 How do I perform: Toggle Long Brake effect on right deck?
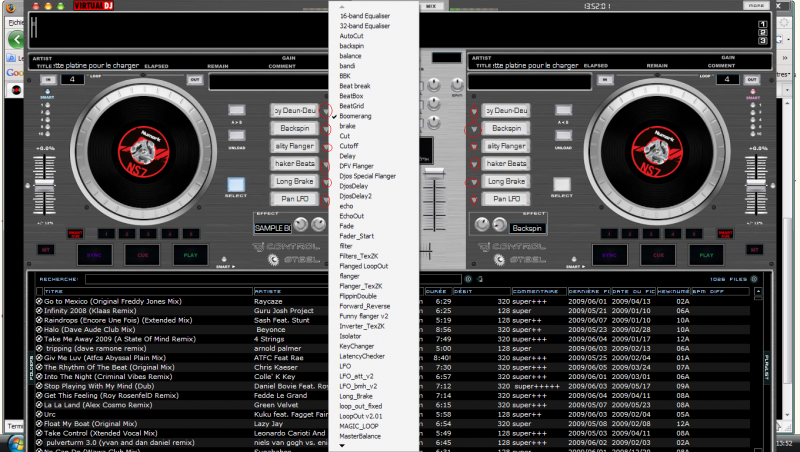click(x=505, y=181)
